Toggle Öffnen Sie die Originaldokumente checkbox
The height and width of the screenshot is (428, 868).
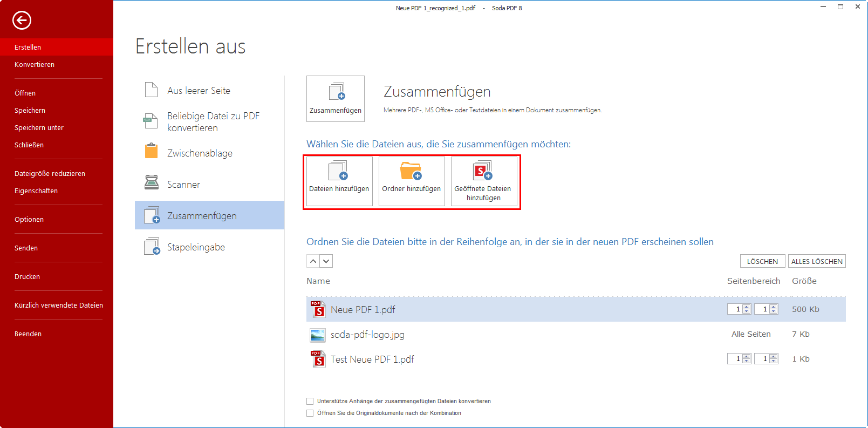[310, 413]
